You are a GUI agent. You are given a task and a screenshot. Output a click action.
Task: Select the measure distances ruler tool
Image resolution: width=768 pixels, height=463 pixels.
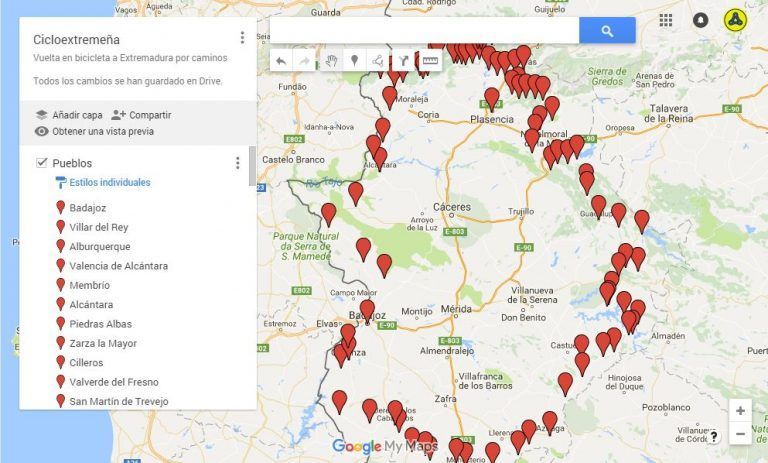point(430,61)
